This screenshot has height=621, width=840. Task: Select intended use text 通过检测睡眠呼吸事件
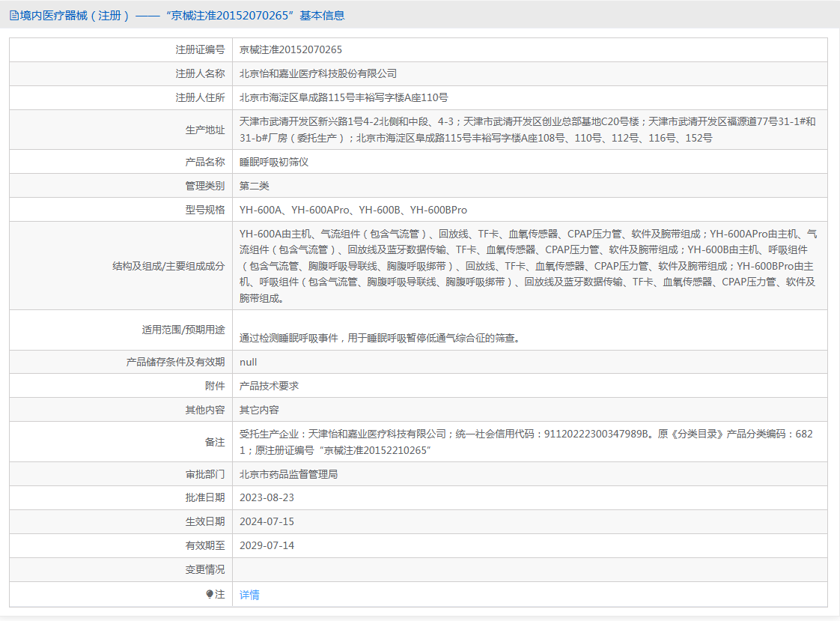point(380,338)
